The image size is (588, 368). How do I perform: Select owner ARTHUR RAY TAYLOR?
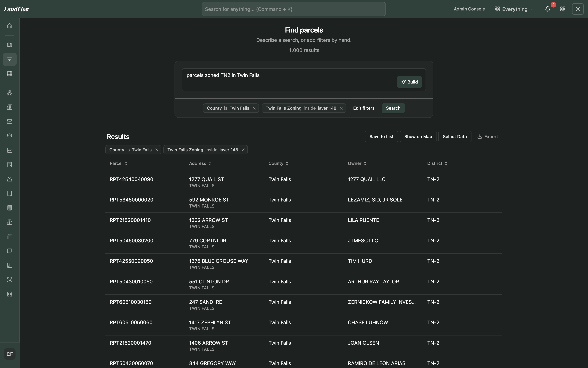tap(373, 282)
